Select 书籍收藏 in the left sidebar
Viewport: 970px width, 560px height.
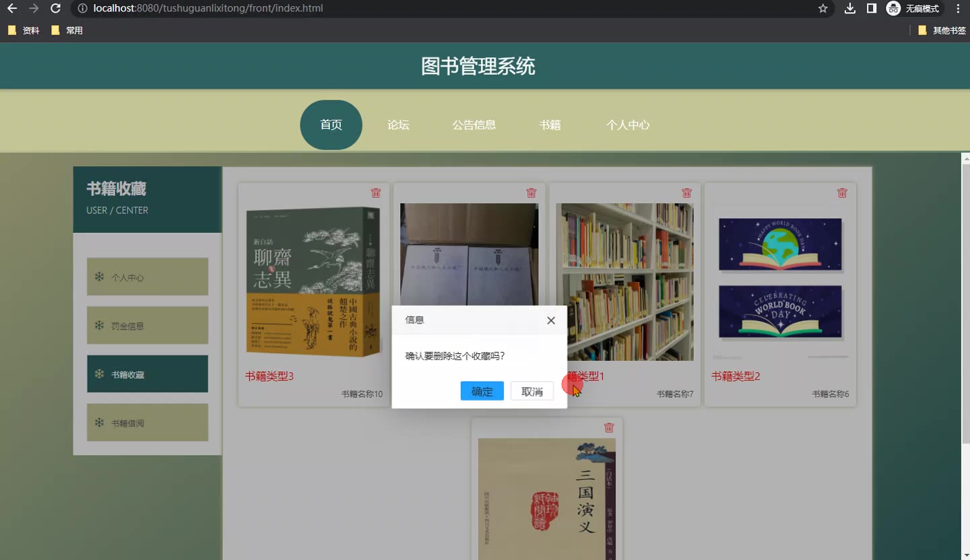(x=148, y=374)
